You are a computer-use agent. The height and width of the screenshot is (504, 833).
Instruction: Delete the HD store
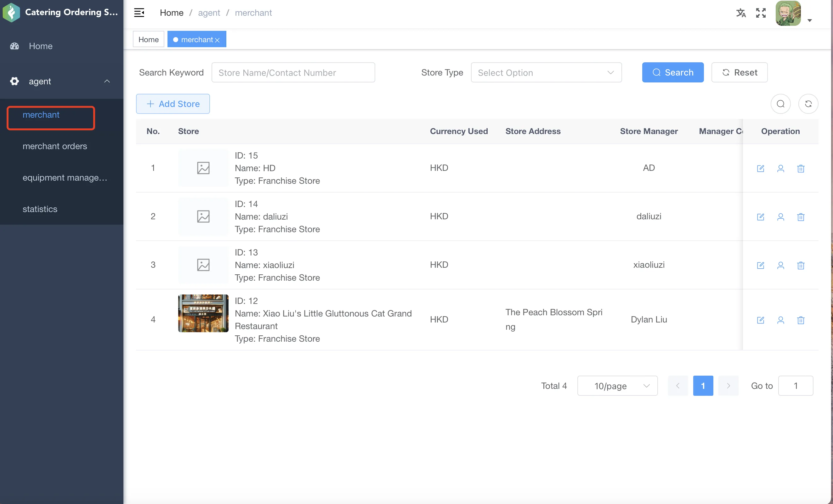point(801,168)
